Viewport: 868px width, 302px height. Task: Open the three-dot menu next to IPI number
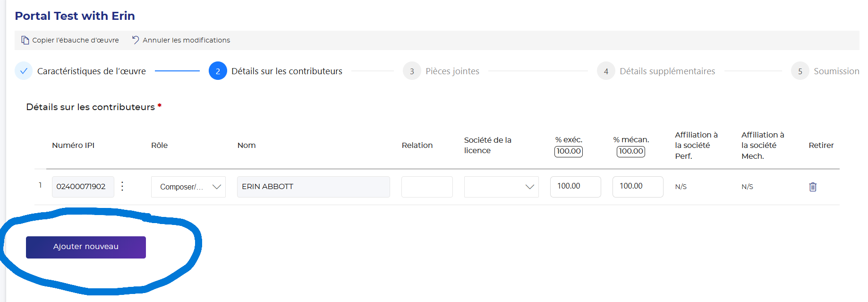(122, 186)
